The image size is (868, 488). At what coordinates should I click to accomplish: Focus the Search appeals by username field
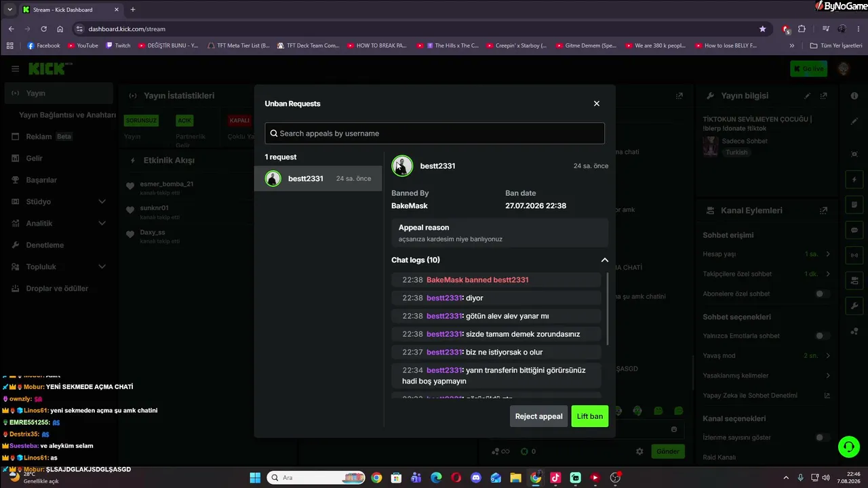435,134
